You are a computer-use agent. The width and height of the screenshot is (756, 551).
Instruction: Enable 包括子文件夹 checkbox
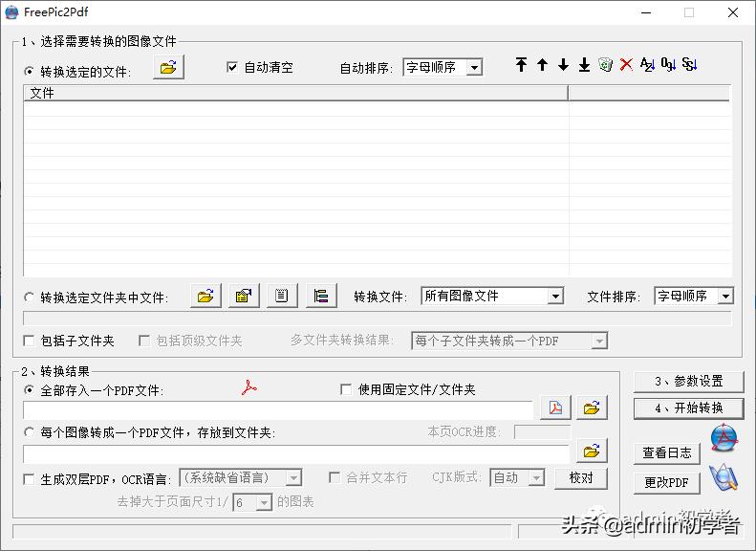point(29,341)
